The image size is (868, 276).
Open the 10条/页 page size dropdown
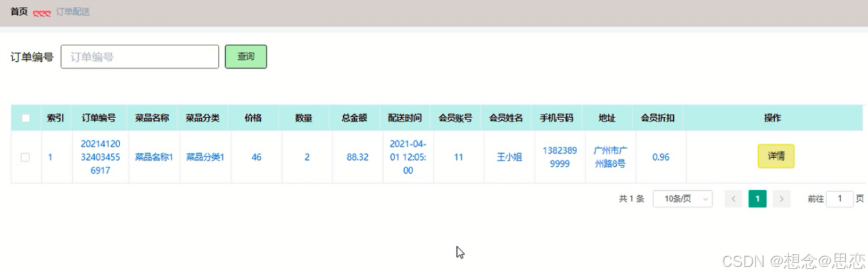(683, 199)
